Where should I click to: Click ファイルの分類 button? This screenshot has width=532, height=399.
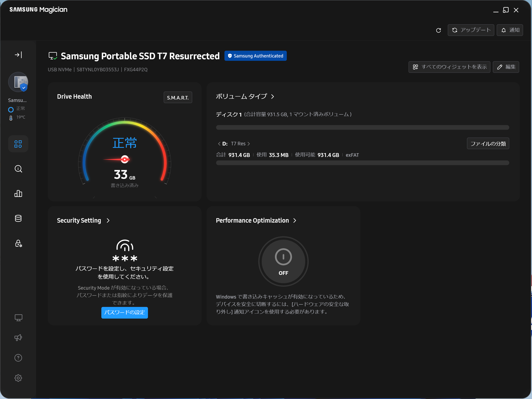coord(488,144)
